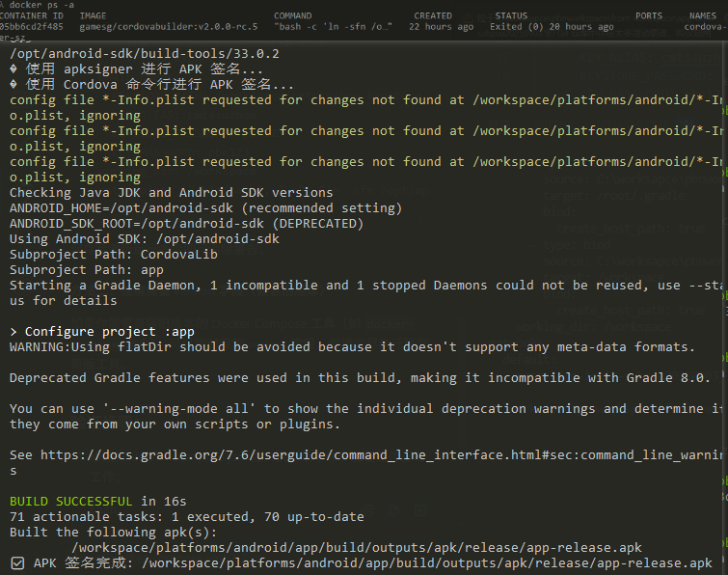The width and height of the screenshot is (728, 575).
Task: Click the CREATED column header
Action: click(433, 16)
